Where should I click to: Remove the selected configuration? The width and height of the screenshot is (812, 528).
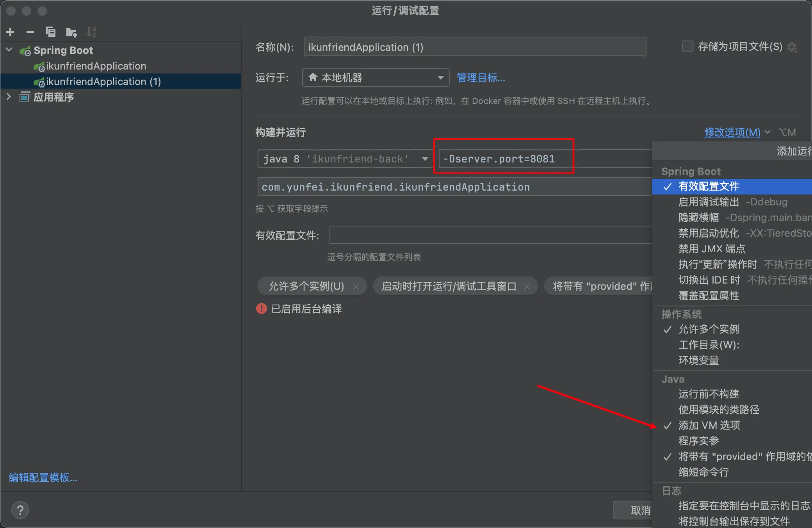click(30, 32)
